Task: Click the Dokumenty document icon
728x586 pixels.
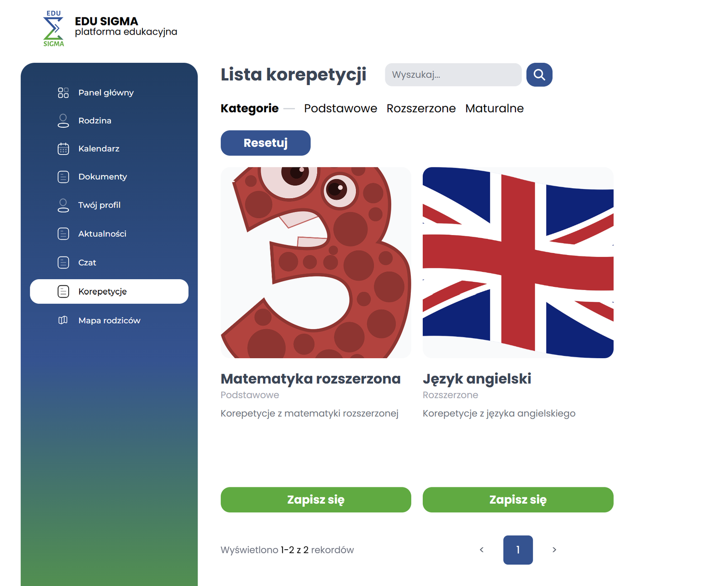Action: click(63, 177)
